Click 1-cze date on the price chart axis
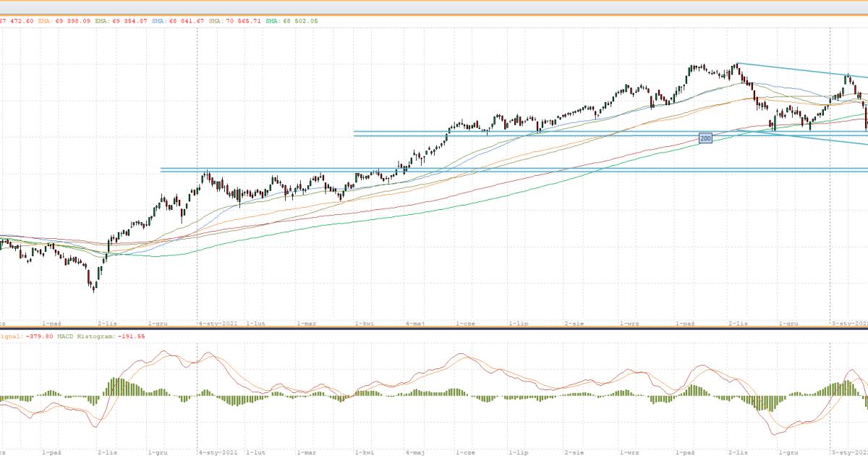 [x=465, y=324]
